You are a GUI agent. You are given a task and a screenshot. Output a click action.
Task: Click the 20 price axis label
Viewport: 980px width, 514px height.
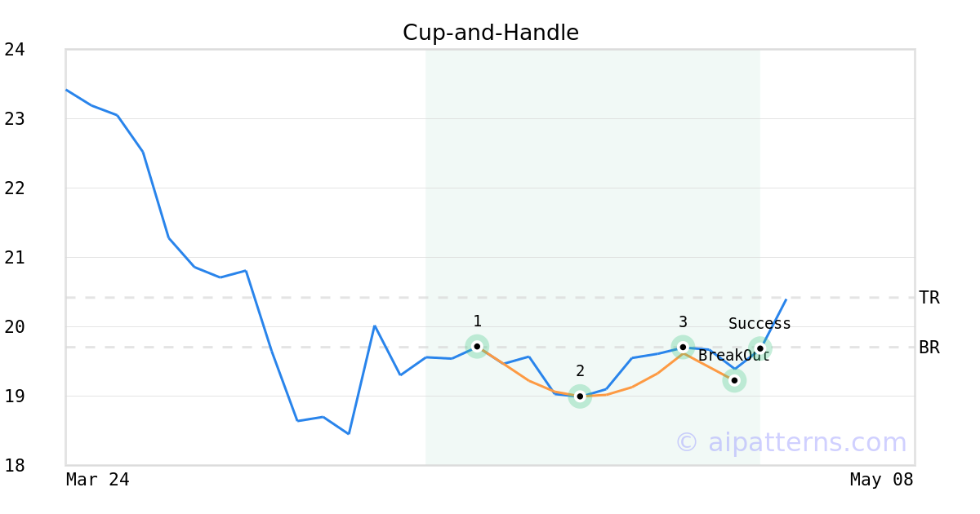coord(15,327)
